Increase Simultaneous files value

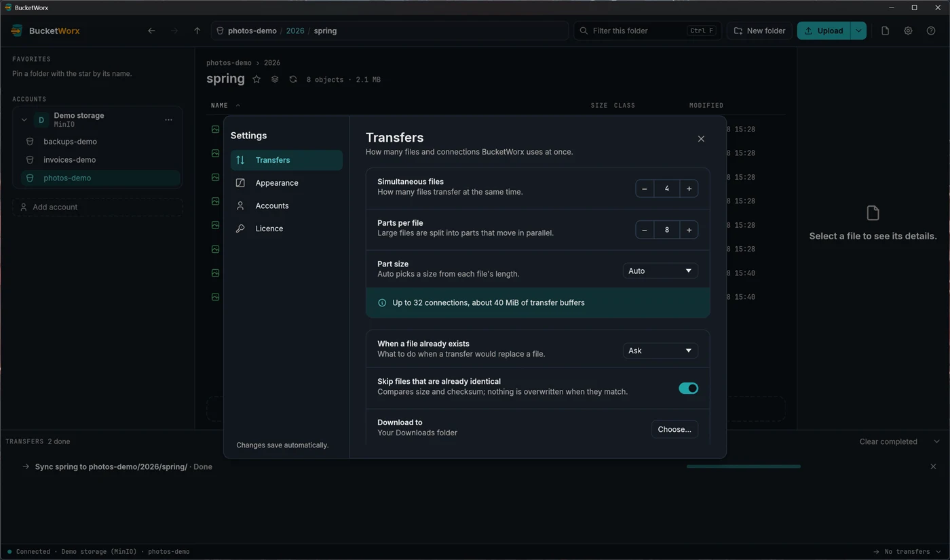tap(689, 188)
